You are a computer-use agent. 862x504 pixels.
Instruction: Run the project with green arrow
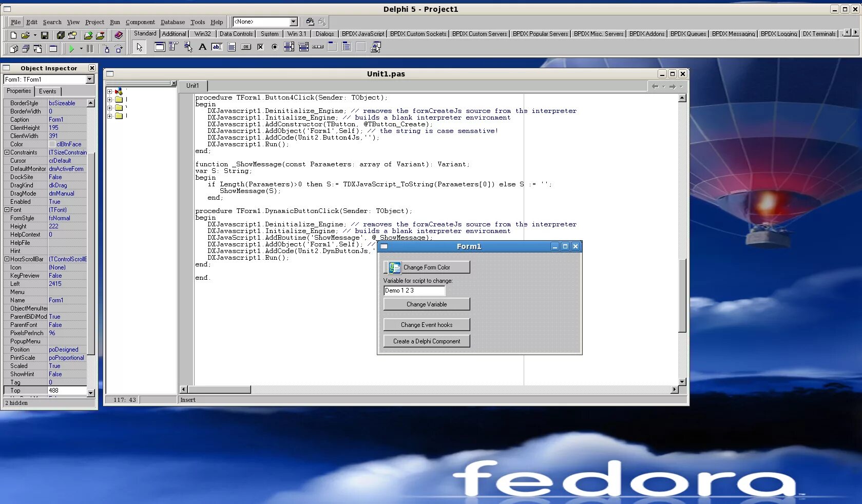pos(72,49)
